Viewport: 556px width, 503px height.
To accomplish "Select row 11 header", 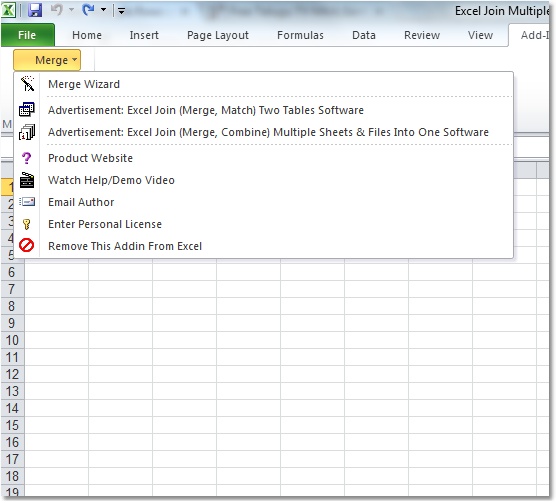I will coord(12,357).
